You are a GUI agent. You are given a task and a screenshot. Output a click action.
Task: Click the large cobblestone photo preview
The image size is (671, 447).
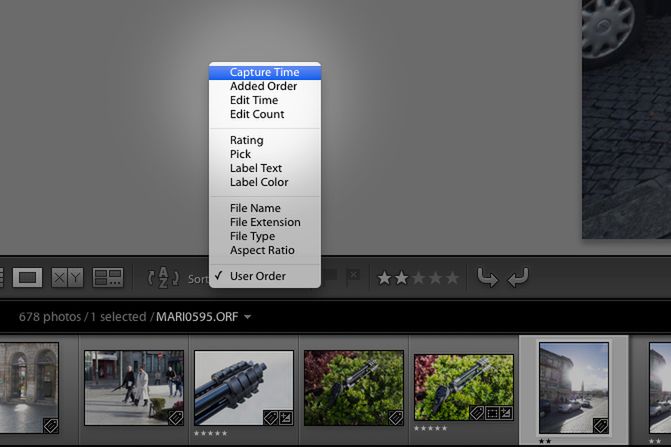point(626,119)
